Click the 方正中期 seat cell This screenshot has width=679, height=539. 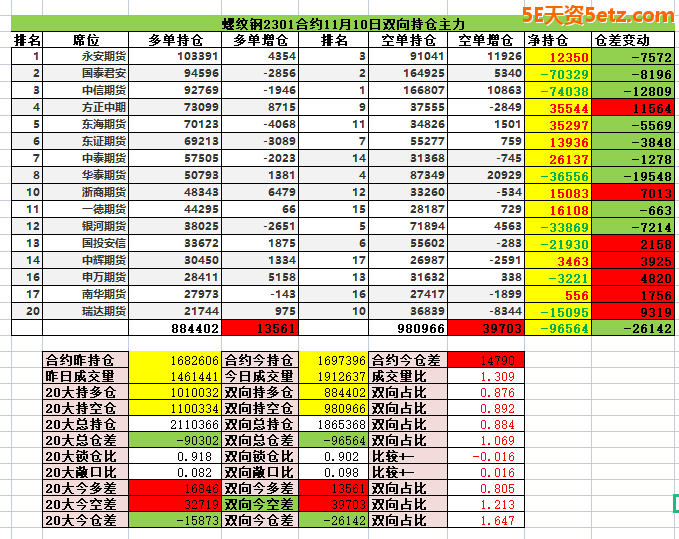[86, 107]
